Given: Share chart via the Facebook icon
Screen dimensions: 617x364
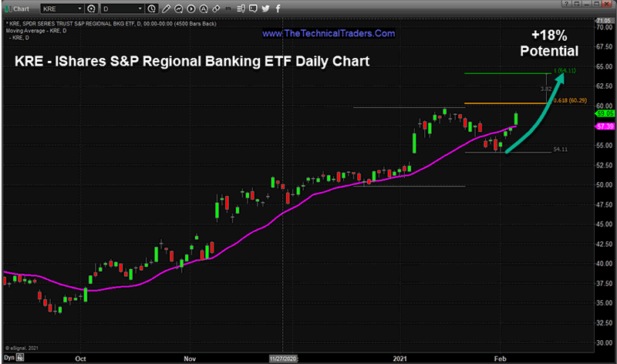Looking at the screenshot, I should (278, 8).
